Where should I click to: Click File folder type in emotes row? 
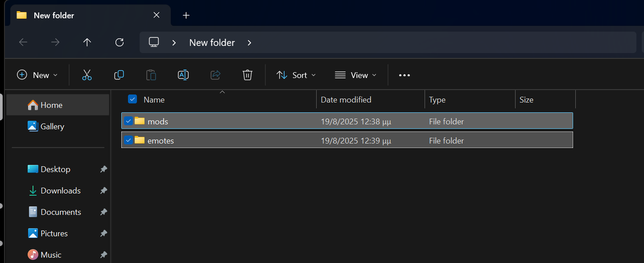(446, 141)
